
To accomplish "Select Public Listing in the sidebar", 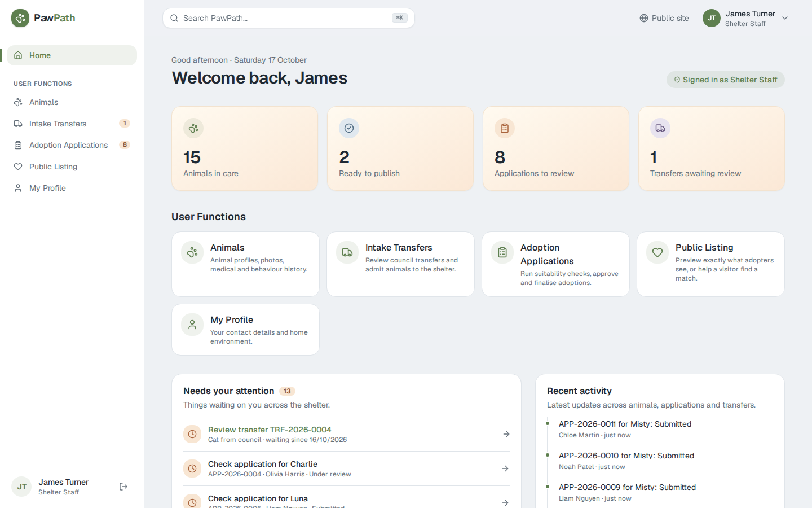I will 72,167.
